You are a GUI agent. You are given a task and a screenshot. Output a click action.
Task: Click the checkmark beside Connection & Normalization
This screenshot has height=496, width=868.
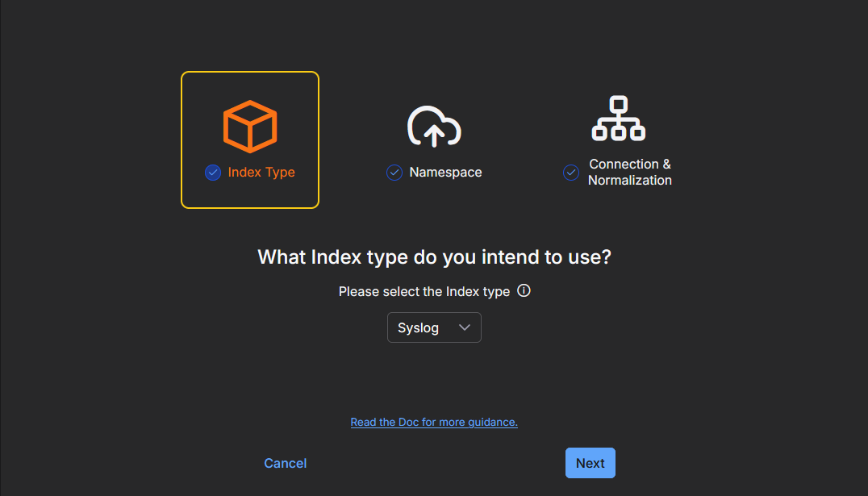point(571,173)
